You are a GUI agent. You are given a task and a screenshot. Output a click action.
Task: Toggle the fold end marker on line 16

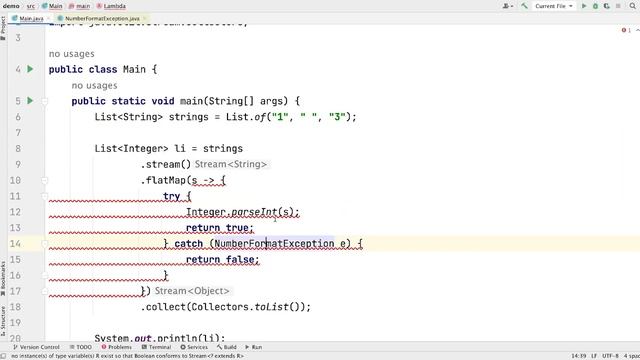pyautogui.click(x=44, y=276)
